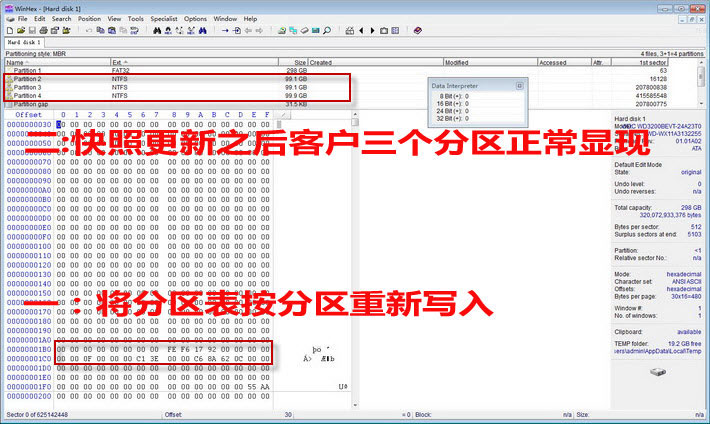The height and width of the screenshot is (424, 710).
Task: Select the Partition 3 row
Action: point(336,87)
